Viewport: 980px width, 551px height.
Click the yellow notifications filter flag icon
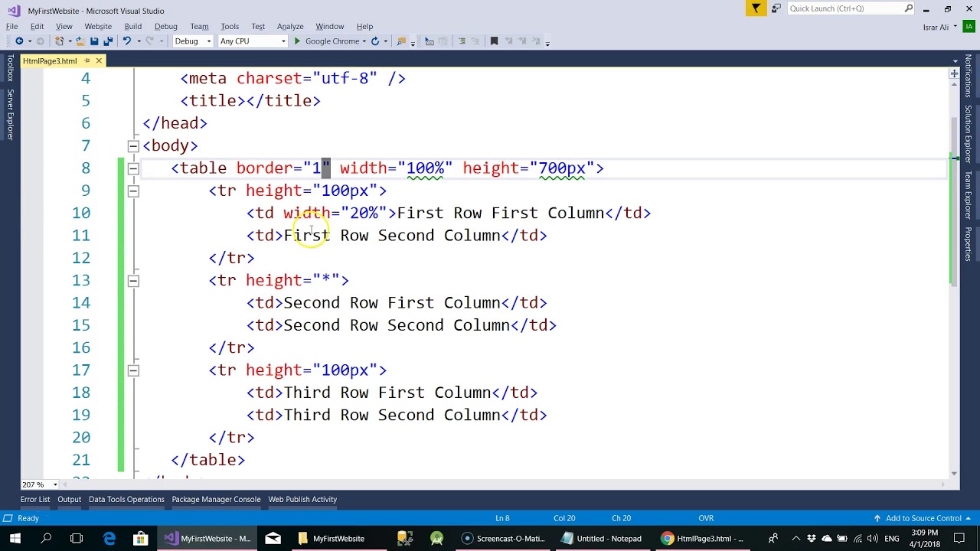tap(756, 8)
